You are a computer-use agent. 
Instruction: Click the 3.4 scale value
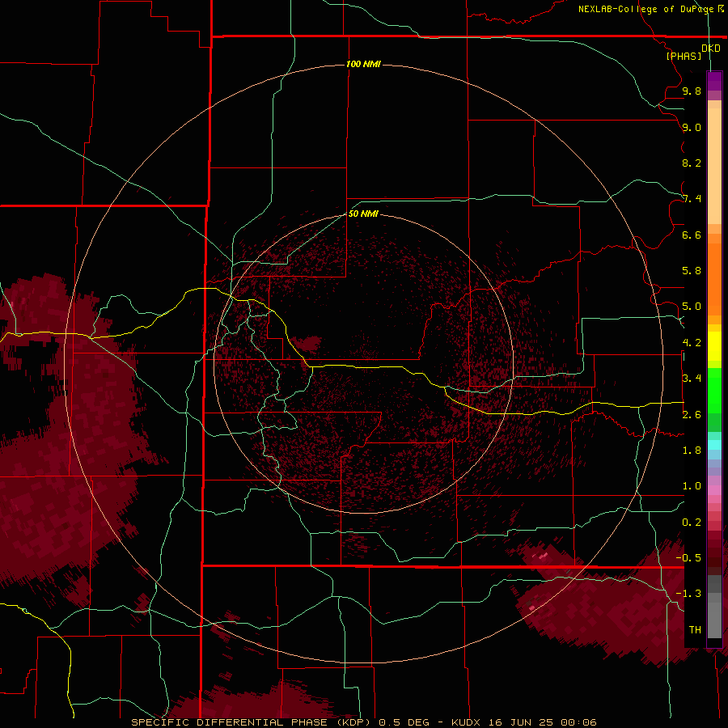tap(692, 379)
